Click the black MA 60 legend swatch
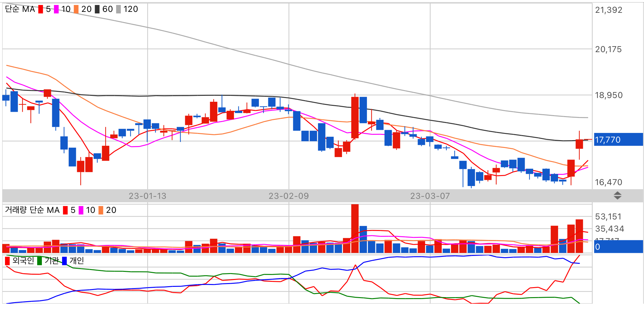 [97, 9]
